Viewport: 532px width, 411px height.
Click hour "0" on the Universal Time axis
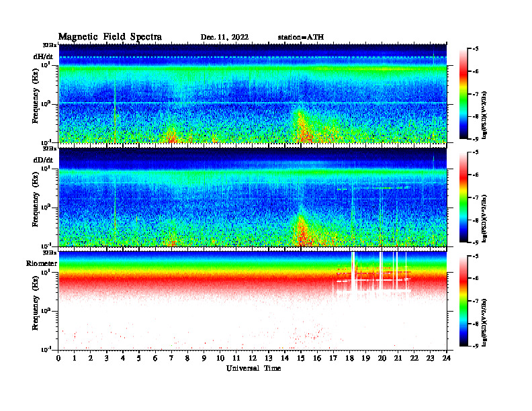(x=58, y=358)
